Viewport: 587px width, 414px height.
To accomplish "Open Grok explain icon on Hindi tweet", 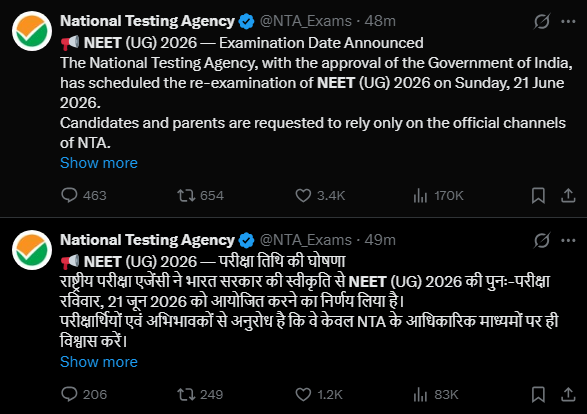I will pyautogui.click(x=542, y=240).
